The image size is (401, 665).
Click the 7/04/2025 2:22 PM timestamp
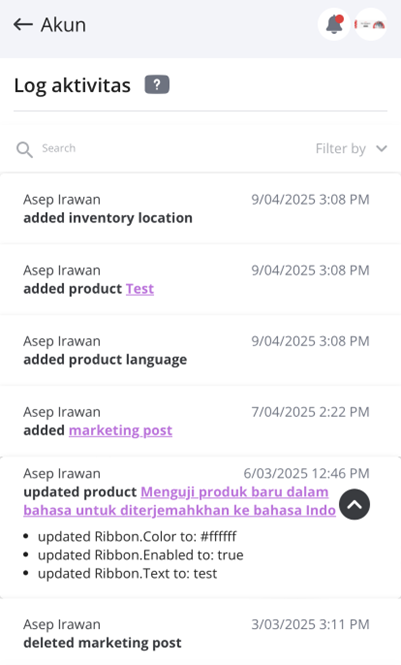coord(310,412)
